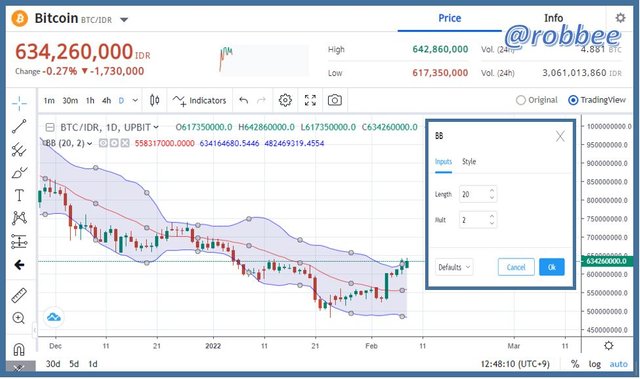Click the undo arrow in chart toolbar
The width and height of the screenshot is (640, 379).
point(244,100)
